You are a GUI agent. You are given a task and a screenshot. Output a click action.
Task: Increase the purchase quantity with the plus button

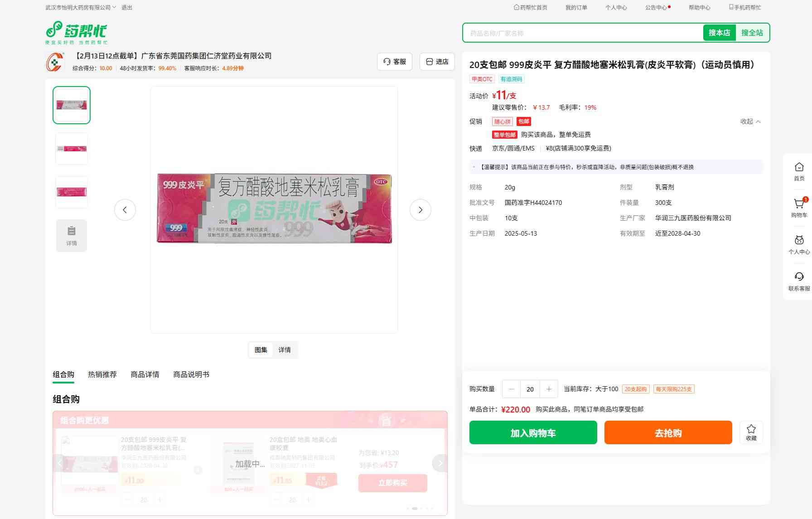coord(549,389)
